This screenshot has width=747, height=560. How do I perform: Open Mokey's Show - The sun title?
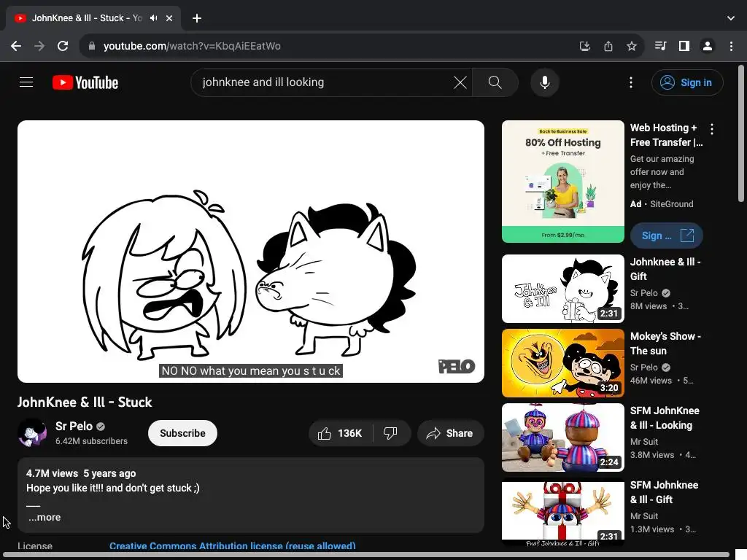(665, 343)
